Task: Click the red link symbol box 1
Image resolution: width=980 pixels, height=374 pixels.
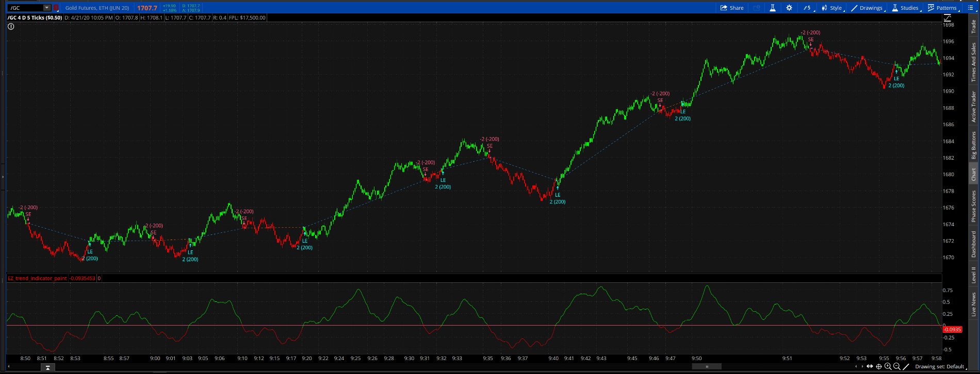Action: (56, 8)
